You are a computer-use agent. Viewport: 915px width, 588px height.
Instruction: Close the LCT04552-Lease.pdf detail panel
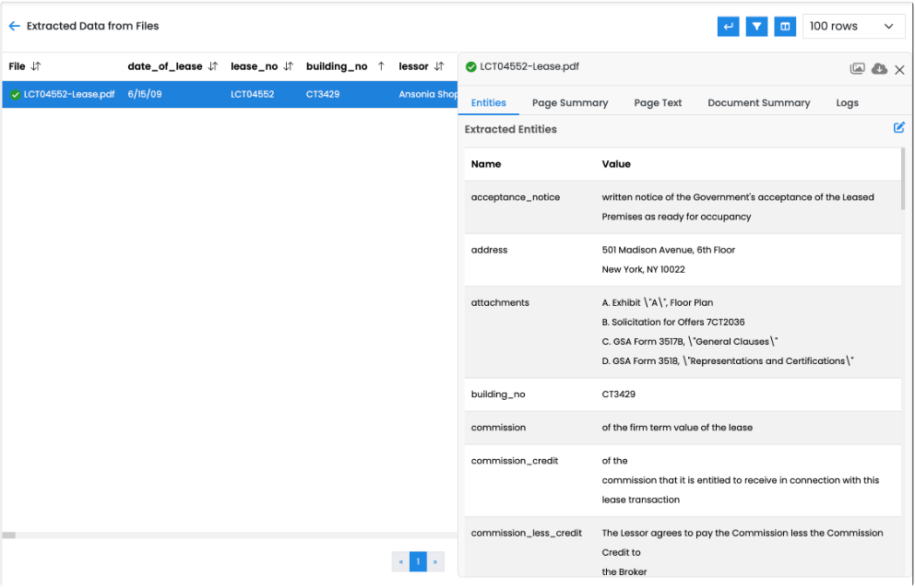pos(900,70)
